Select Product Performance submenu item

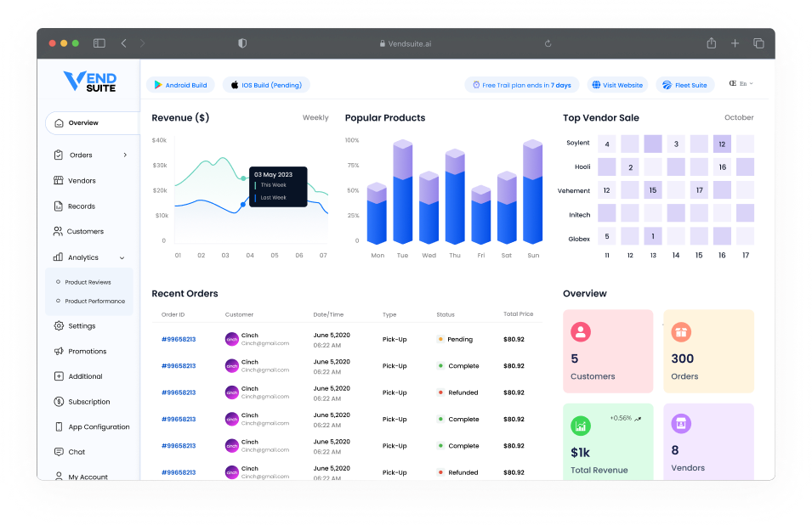(x=94, y=302)
